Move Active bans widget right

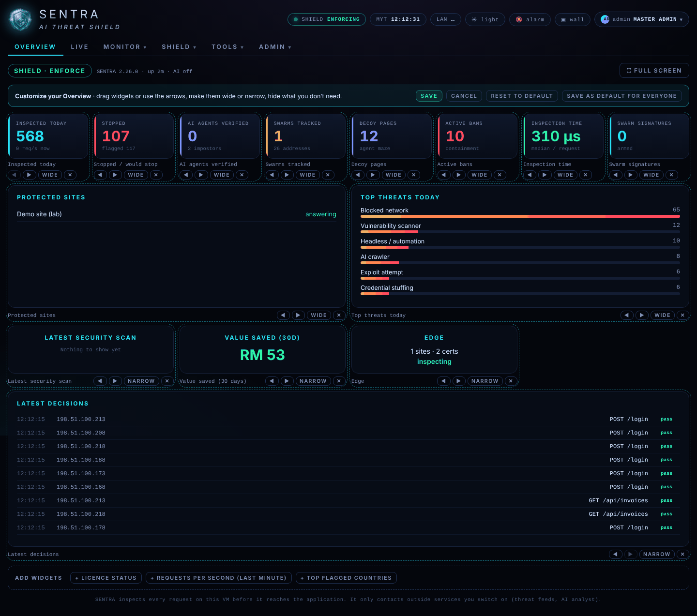[x=459, y=175]
